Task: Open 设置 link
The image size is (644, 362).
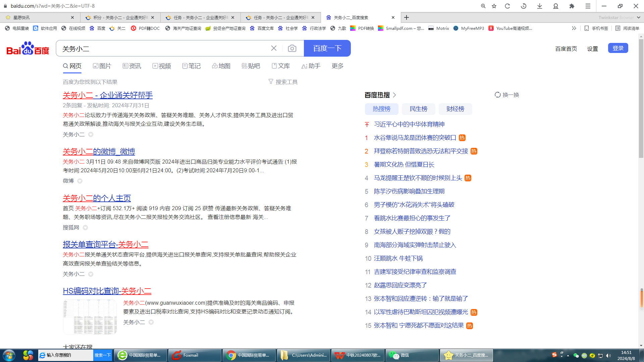Action: [592, 49]
